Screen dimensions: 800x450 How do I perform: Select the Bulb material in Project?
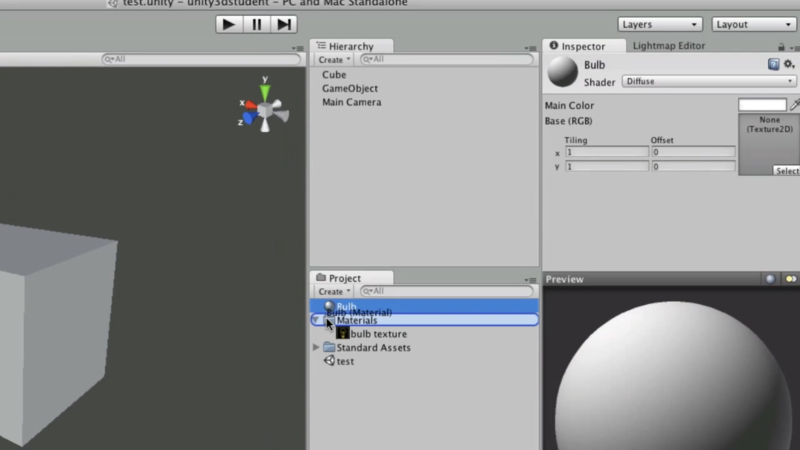point(424,306)
